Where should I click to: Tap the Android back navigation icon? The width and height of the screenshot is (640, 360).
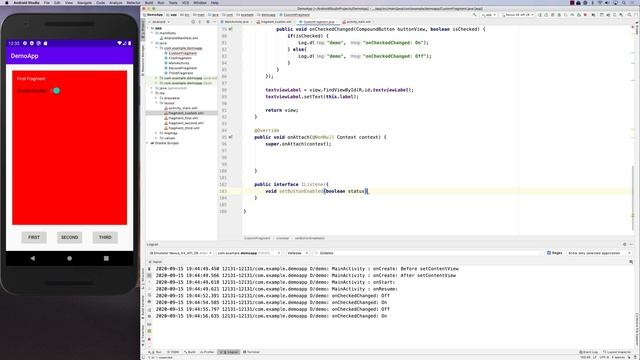(x=33, y=258)
